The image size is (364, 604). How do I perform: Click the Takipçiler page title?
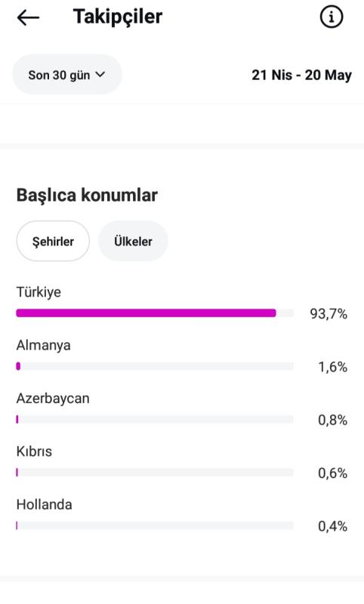pos(118,17)
